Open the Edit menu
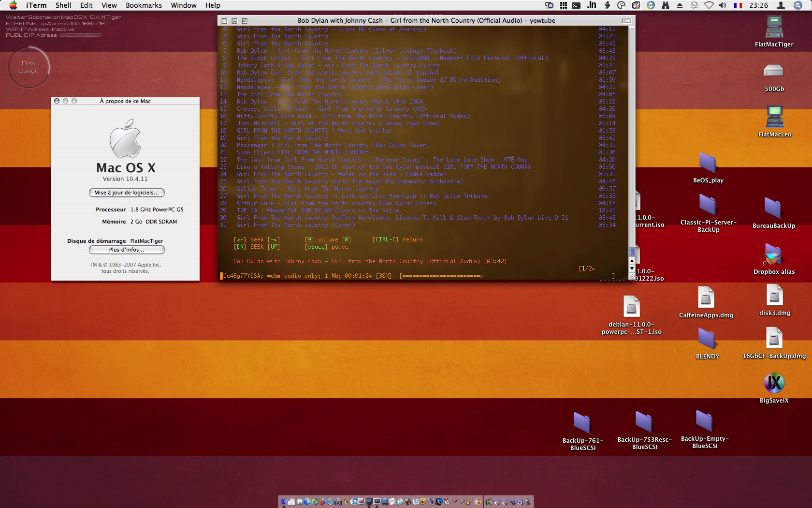The image size is (812, 508). (x=87, y=5)
